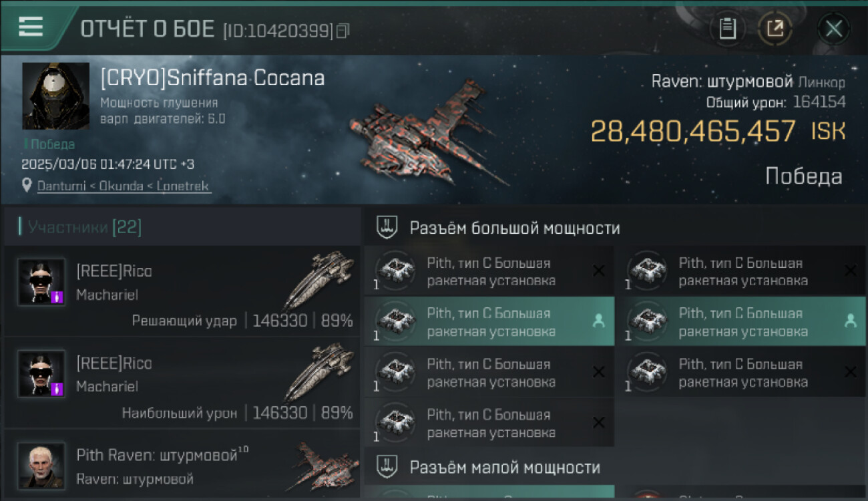This screenshot has height=501, width=868.
Task: Click the Разъём большой мощности section header
Action: [x=515, y=228]
